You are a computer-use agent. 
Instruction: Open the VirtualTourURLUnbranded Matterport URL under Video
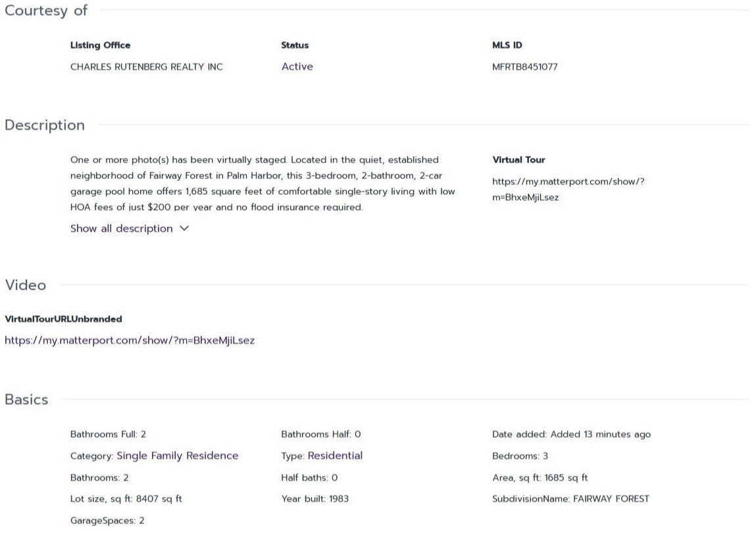130,340
